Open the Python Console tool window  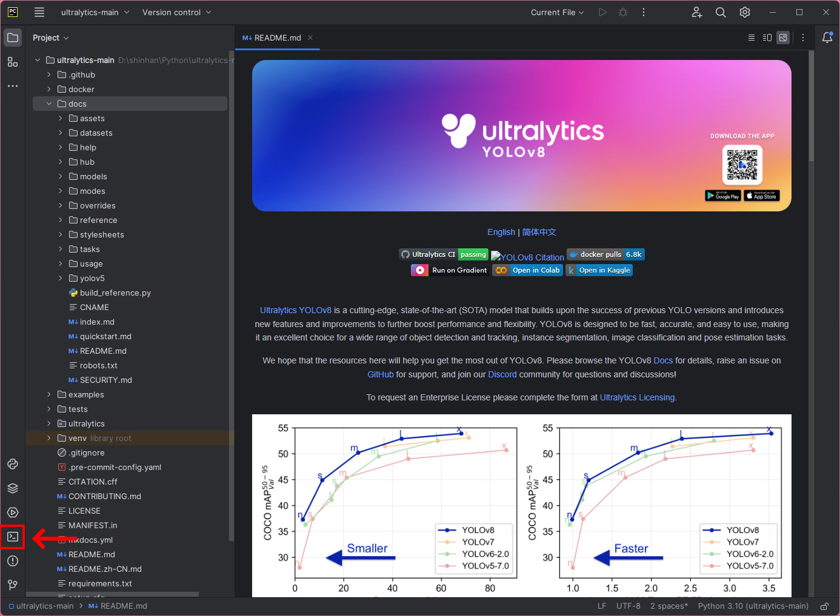click(x=13, y=464)
